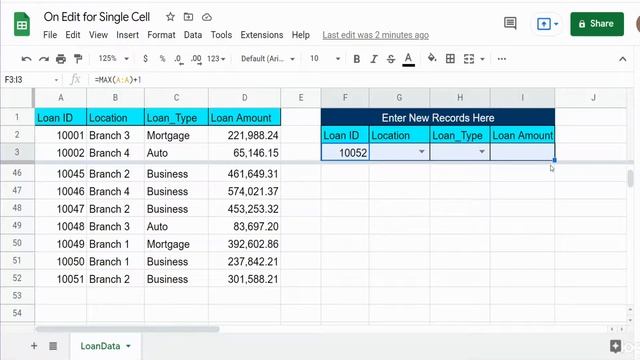The width and height of the screenshot is (640, 360).
Task: Open the More toolbar options ellipsis
Action: click(502, 59)
